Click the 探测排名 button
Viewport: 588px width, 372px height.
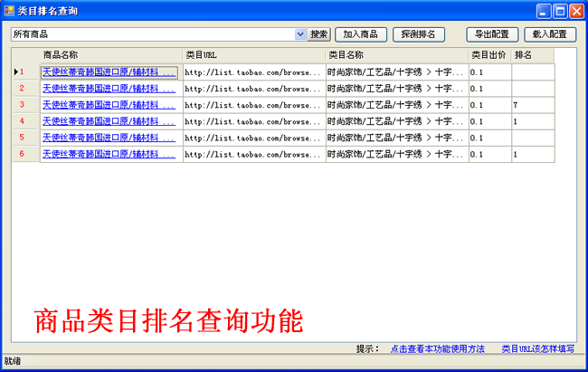coord(419,34)
